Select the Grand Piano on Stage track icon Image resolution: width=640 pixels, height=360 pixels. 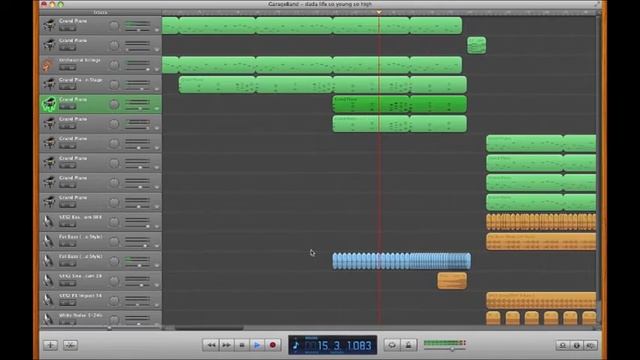(49, 84)
